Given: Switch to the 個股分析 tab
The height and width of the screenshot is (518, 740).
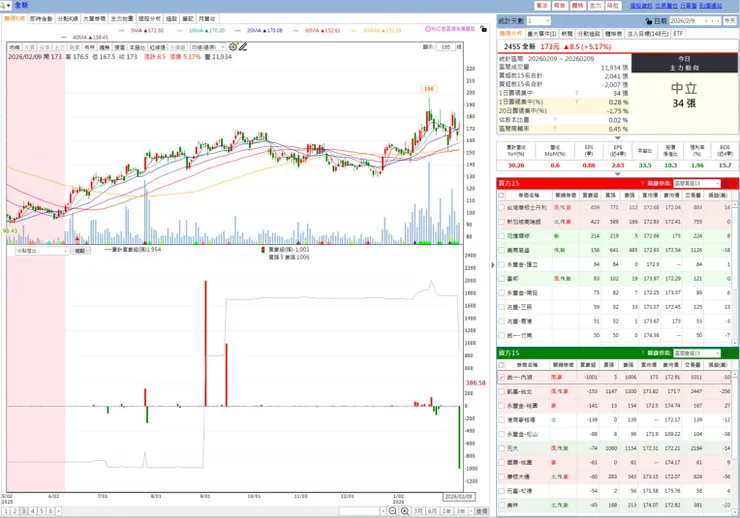Looking at the screenshot, I should [x=149, y=19].
